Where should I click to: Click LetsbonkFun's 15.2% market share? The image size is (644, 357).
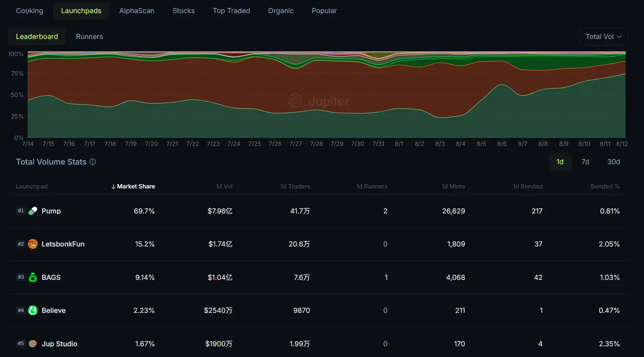pos(145,244)
